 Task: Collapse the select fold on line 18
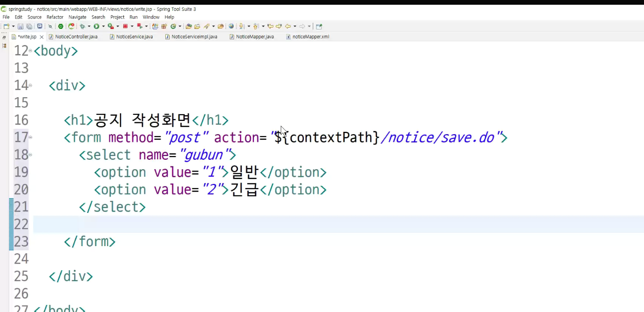[30, 155]
